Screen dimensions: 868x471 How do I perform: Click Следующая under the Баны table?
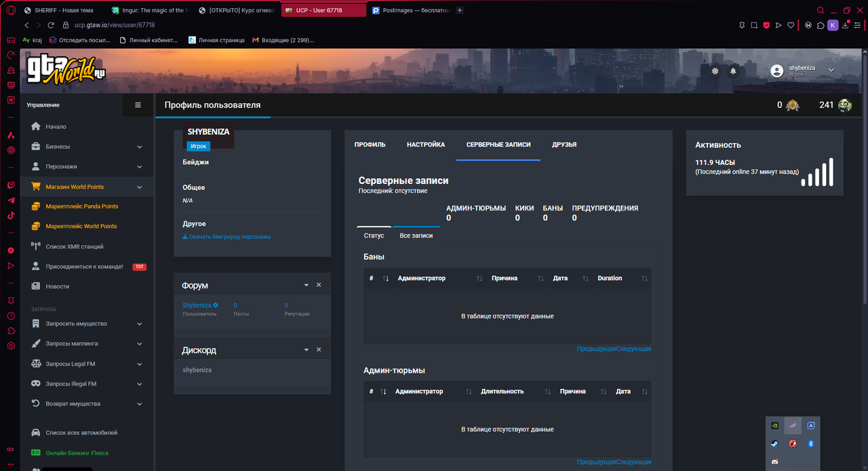point(633,349)
